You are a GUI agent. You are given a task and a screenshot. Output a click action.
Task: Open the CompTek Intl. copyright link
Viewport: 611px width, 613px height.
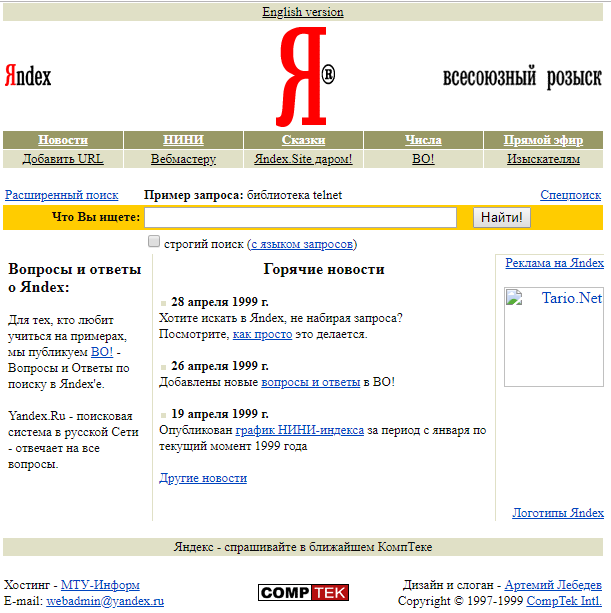click(x=564, y=600)
